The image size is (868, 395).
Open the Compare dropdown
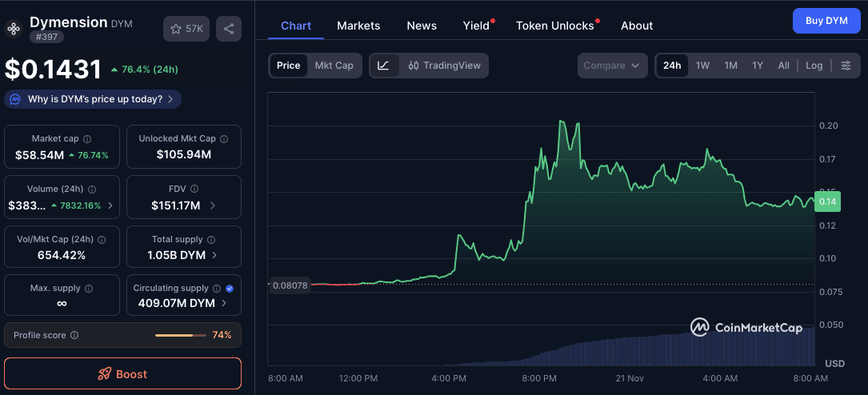[612, 66]
